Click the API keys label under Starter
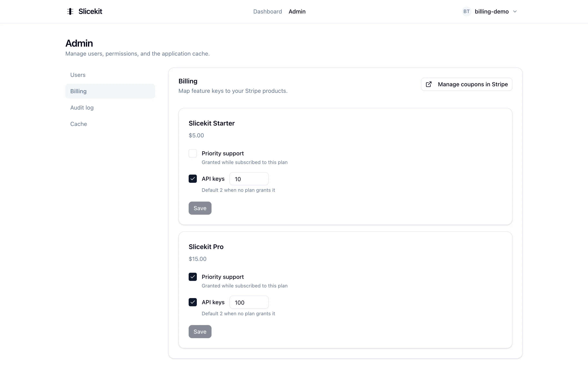The image size is (588, 368). pyautogui.click(x=213, y=179)
